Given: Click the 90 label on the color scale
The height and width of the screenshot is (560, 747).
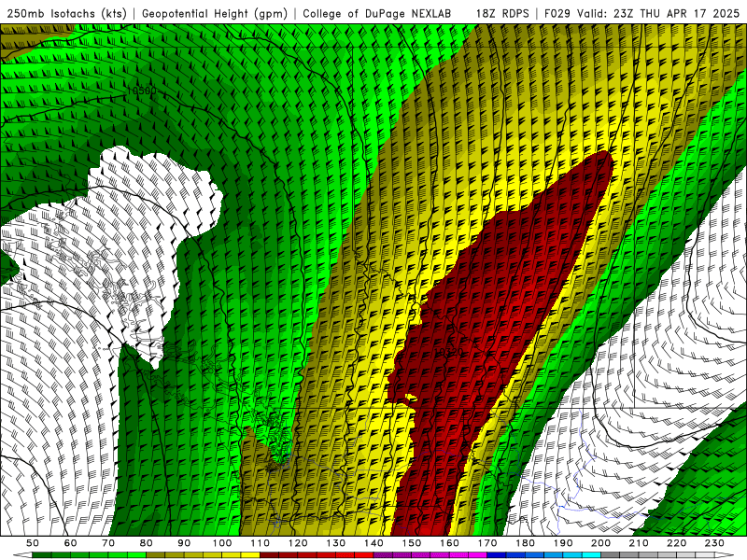Looking at the screenshot, I should click(184, 543).
